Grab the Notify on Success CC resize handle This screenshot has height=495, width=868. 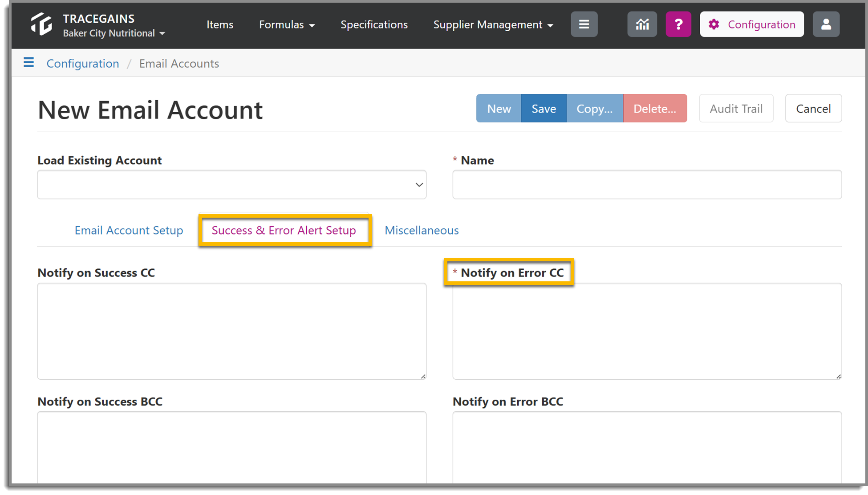(x=423, y=376)
